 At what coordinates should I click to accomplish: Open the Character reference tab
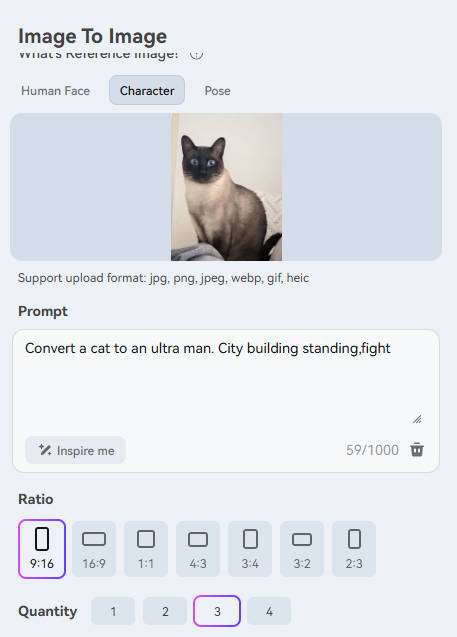(147, 90)
